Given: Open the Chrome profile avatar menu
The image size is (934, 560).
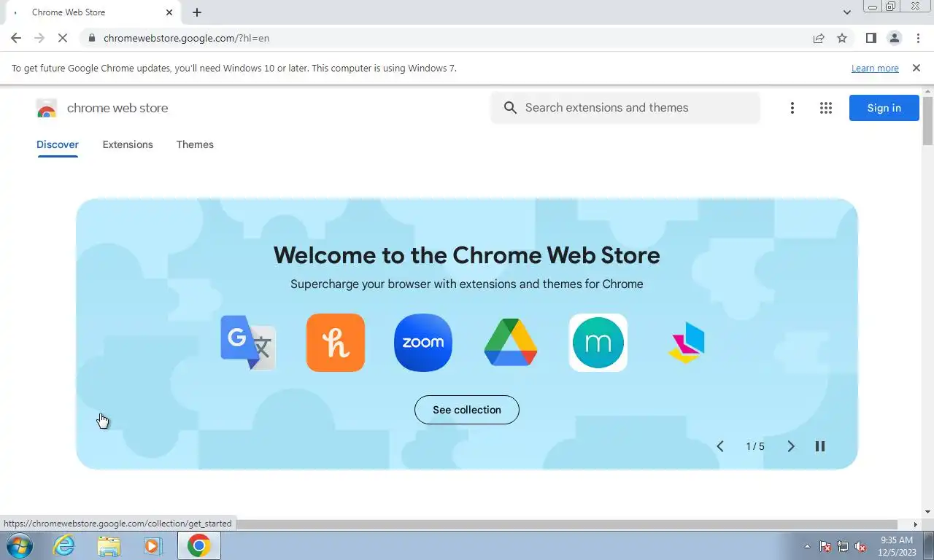Looking at the screenshot, I should tap(894, 38).
